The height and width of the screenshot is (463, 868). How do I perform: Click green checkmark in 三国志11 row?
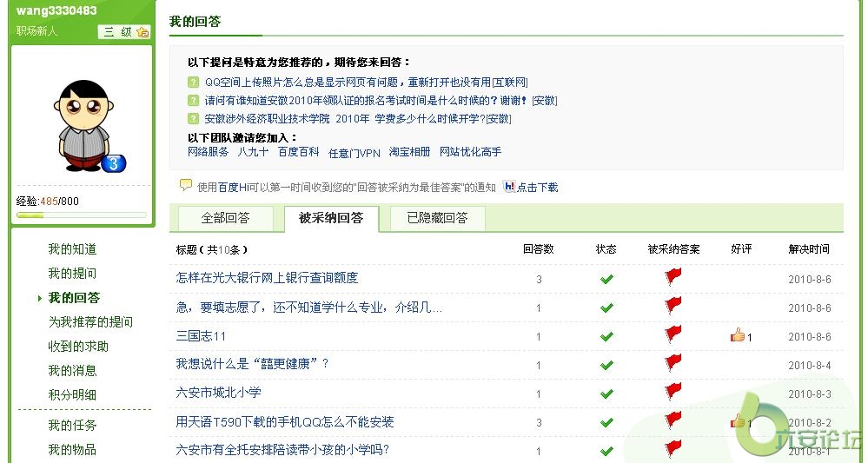[606, 336]
